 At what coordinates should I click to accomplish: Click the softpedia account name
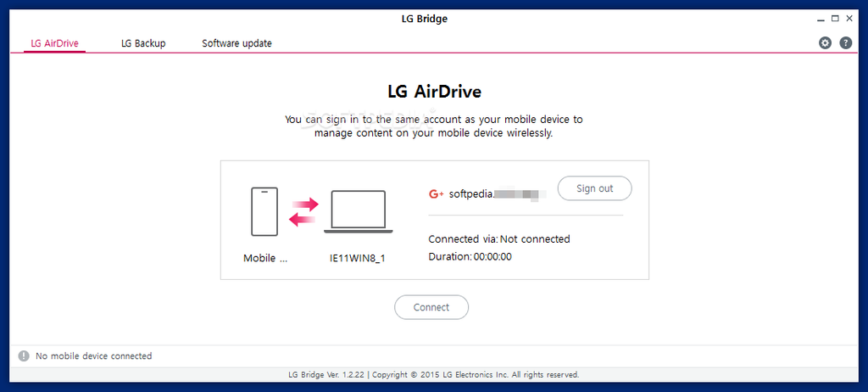pyautogui.click(x=494, y=193)
